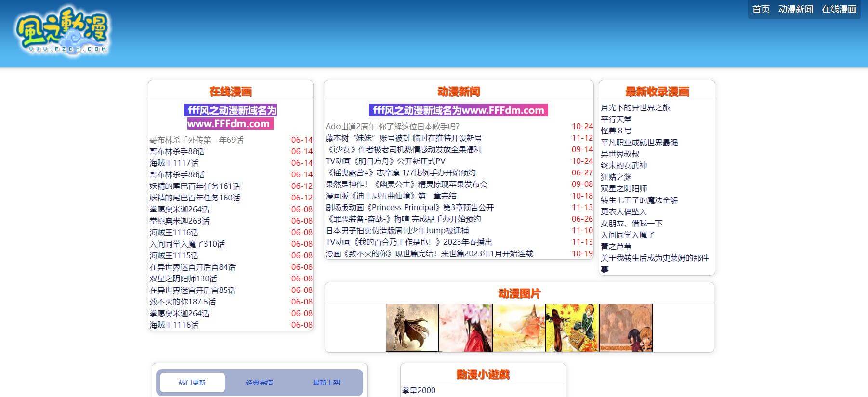The image size is (868, 397).
Task: Open TV动画《明日方舟》公开新正式PV news
Action: (x=385, y=161)
